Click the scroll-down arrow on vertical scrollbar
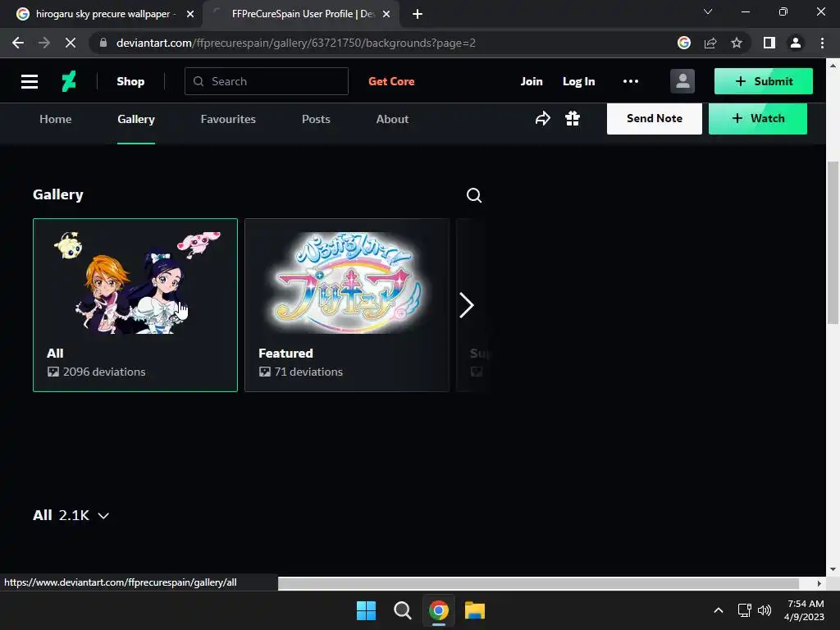The image size is (840, 630). [x=833, y=569]
